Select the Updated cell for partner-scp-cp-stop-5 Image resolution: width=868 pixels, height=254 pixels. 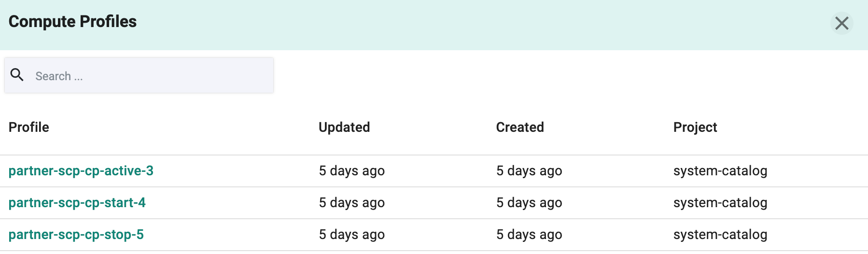(352, 235)
